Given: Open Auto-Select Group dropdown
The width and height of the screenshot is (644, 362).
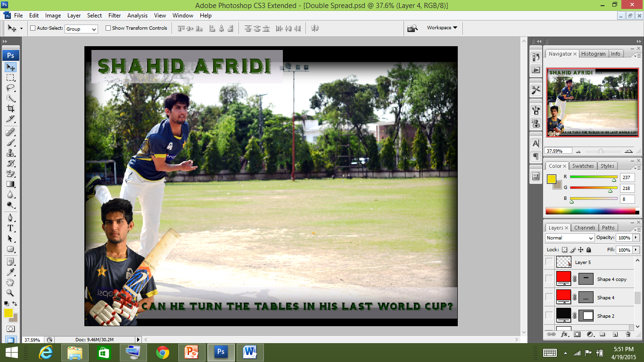Looking at the screenshot, I should (81, 29).
